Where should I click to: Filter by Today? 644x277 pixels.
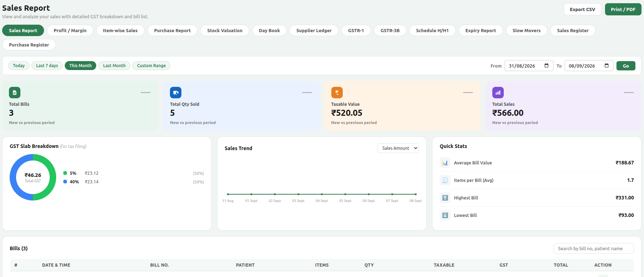point(19,66)
